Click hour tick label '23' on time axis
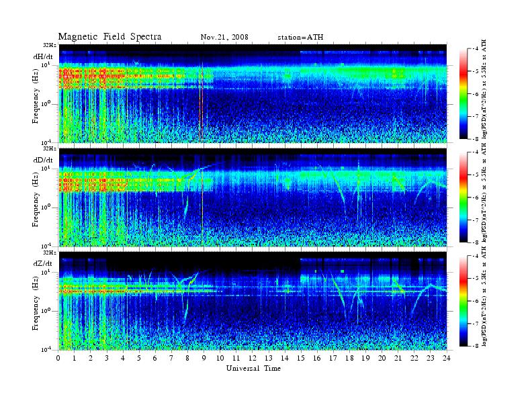This screenshot has height=411, width=532. click(430, 358)
